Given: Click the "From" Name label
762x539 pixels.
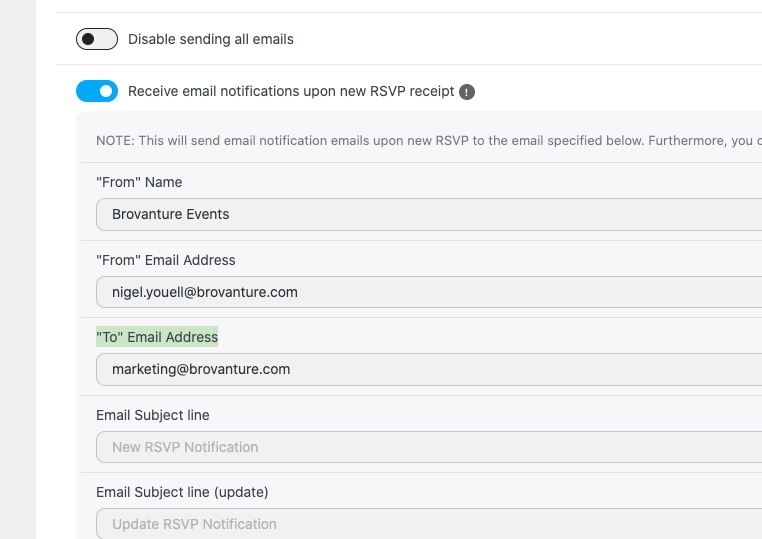Looking at the screenshot, I should click(139, 182).
